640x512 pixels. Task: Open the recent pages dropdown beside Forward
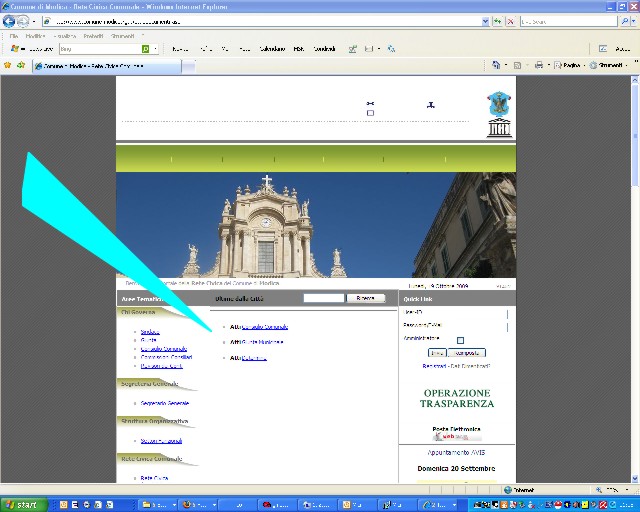coord(34,21)
